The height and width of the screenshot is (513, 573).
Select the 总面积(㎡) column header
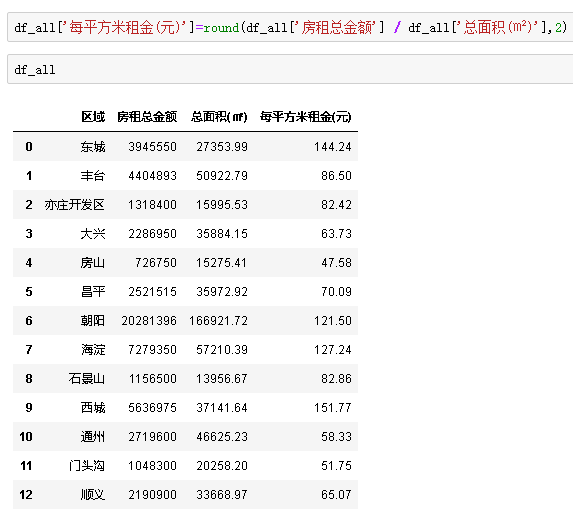pos(219,117)
